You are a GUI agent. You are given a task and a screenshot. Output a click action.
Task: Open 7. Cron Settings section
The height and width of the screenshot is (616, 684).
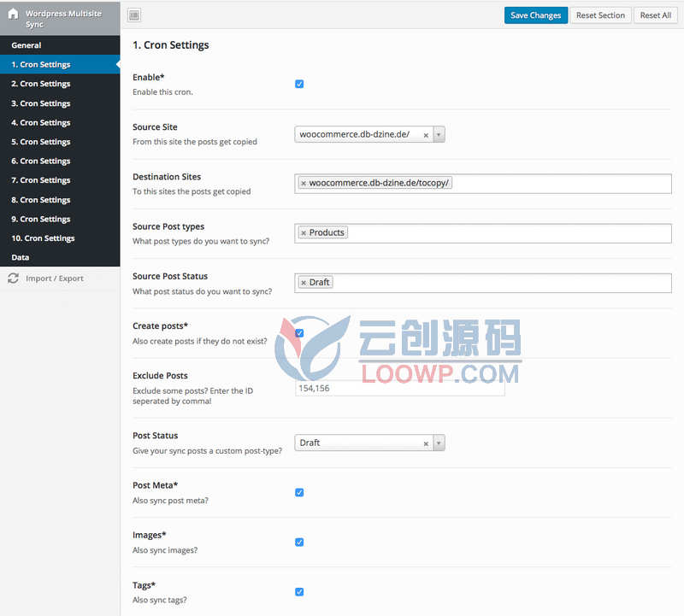point(60,180)
